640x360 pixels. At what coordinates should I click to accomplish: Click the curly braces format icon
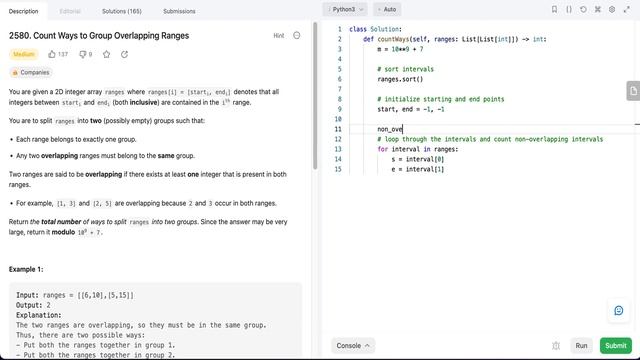tap(569, 9)
